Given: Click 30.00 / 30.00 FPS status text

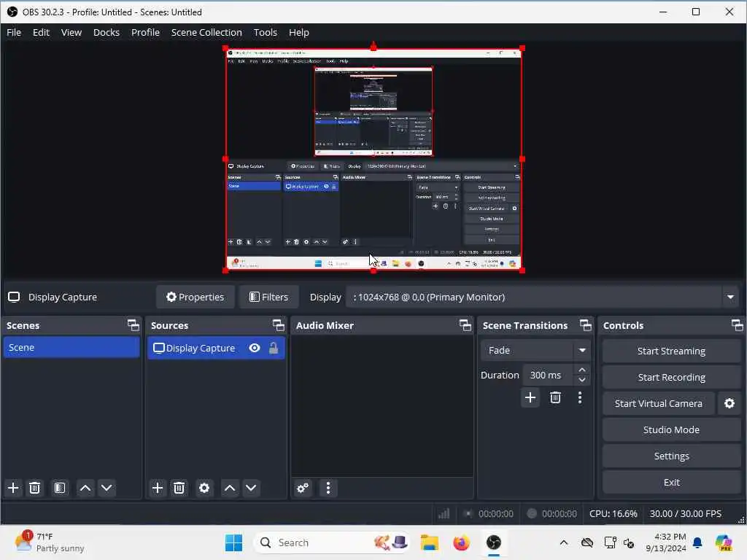Looking at the screenshot, I should (685, 513).
